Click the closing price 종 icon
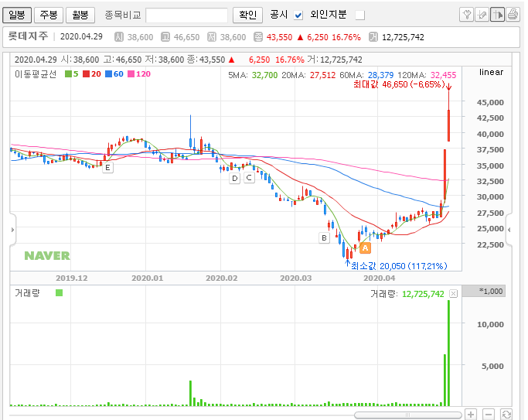The image size is (528, 420). pos(258,37)
